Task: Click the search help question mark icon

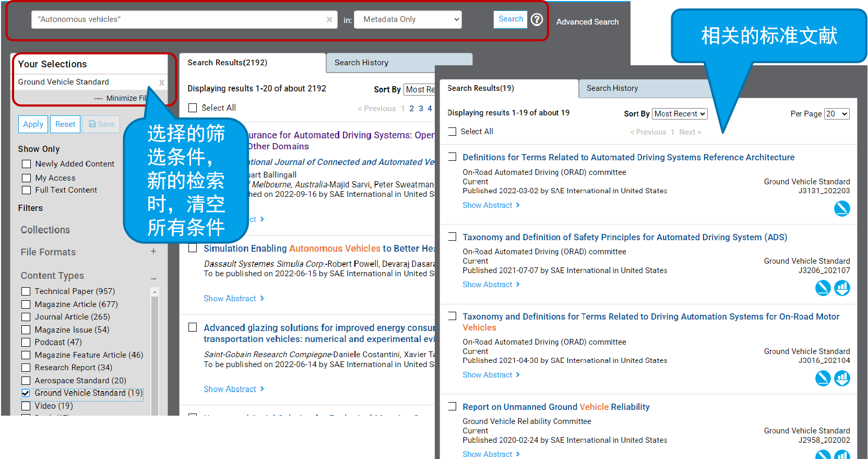Action: 537,19
